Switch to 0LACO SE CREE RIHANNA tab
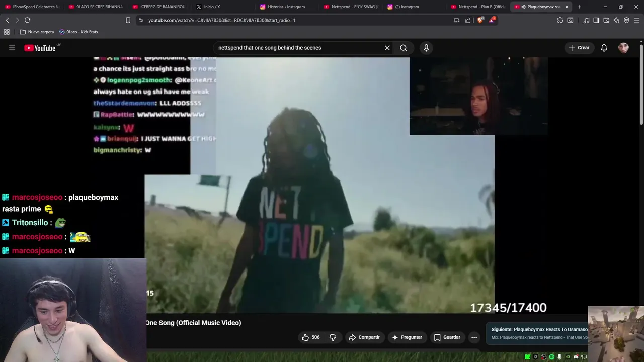644x362 pixels. coord(96,7)
